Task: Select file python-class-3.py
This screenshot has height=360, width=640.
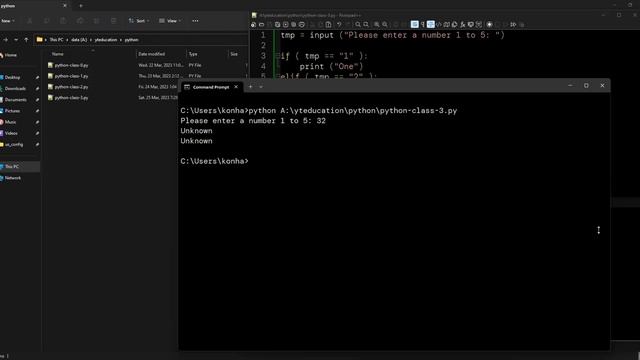Action: (x=68, y=98)
